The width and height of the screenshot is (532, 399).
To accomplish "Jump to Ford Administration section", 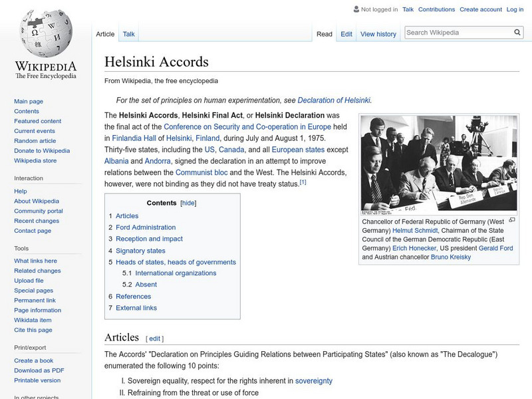I will (x=146, y=227).
